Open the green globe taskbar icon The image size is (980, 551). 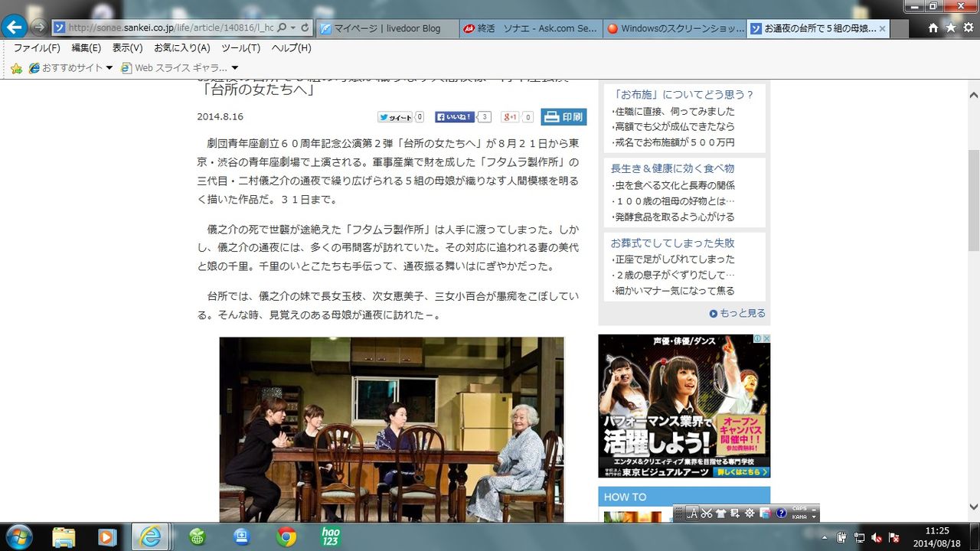(198, 537)
